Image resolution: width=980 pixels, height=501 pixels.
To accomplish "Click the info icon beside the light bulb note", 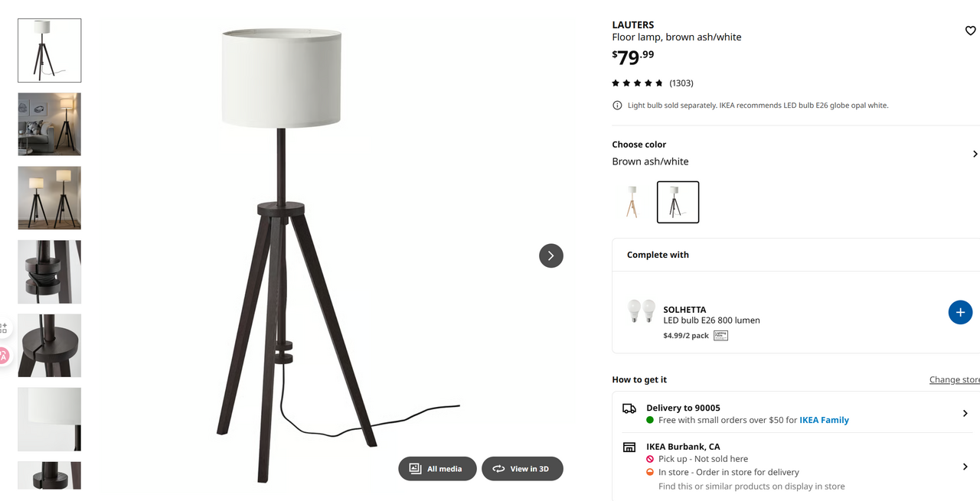I will point(617,106).
